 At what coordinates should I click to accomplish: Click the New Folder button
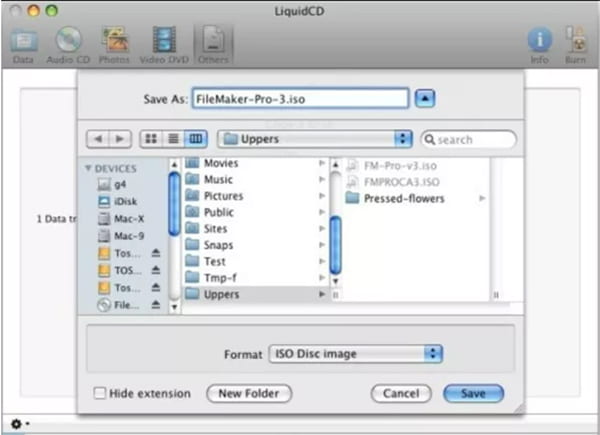249,393
